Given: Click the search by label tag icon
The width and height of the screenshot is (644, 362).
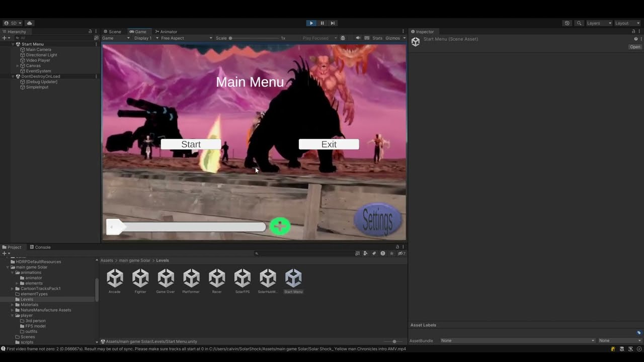Looking at the screenshot, I should coord(374,253).
